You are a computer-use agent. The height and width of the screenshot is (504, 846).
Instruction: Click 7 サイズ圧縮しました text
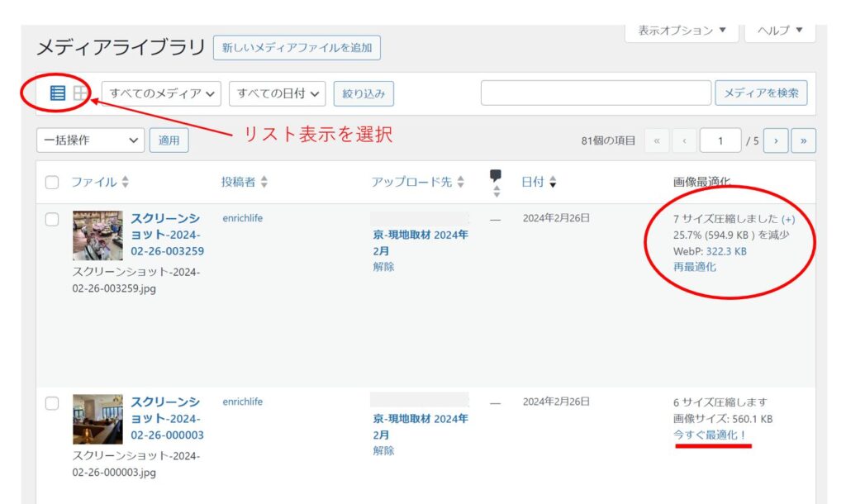pyautogui.click(x=725, y=219)
